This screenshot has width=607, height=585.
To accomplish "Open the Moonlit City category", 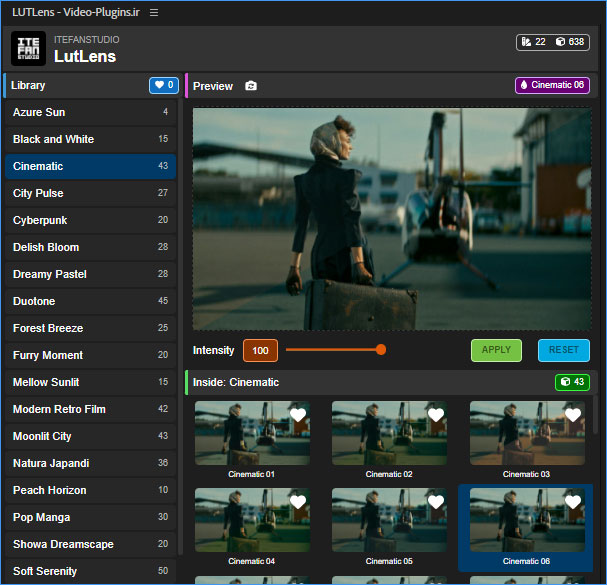I will tap(91, 436).
